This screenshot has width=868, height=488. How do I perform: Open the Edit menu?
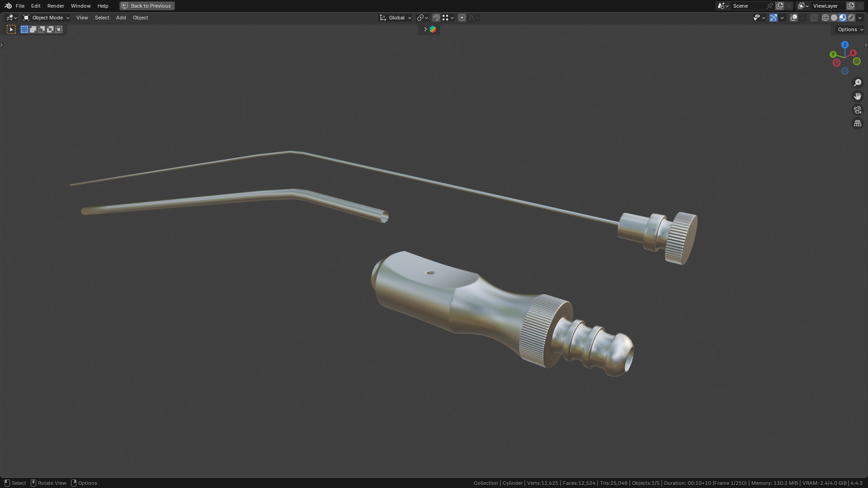tap(36, 6)
